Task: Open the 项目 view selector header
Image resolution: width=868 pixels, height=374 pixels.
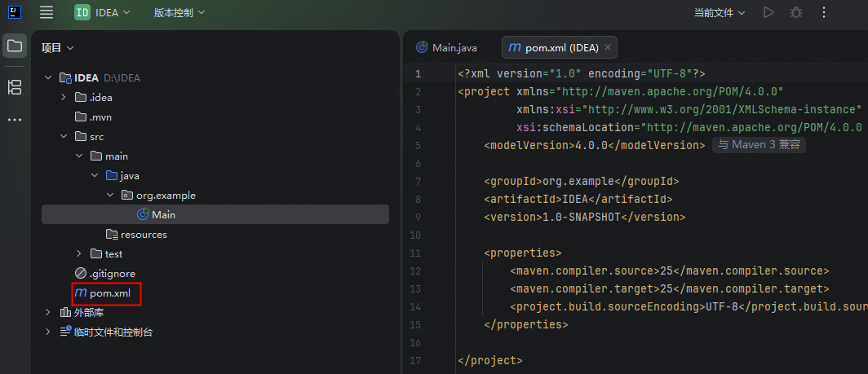Action: (57, 48)
